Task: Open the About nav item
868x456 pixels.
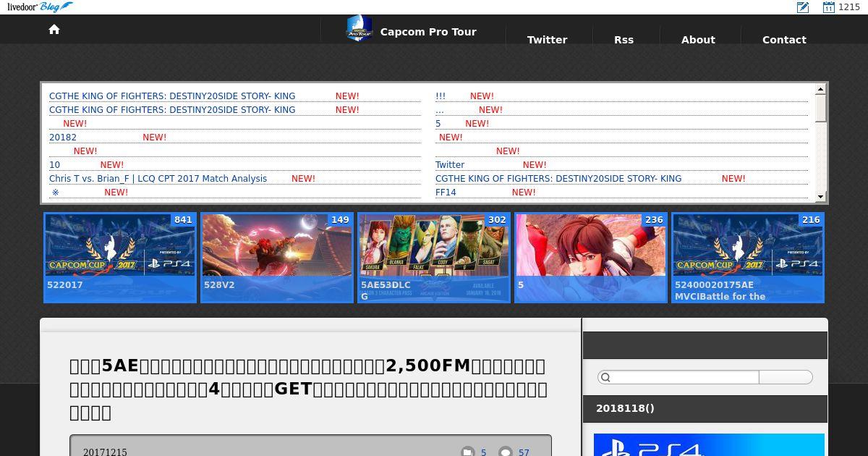Action: pyautogui.click(x=698, y=40)
